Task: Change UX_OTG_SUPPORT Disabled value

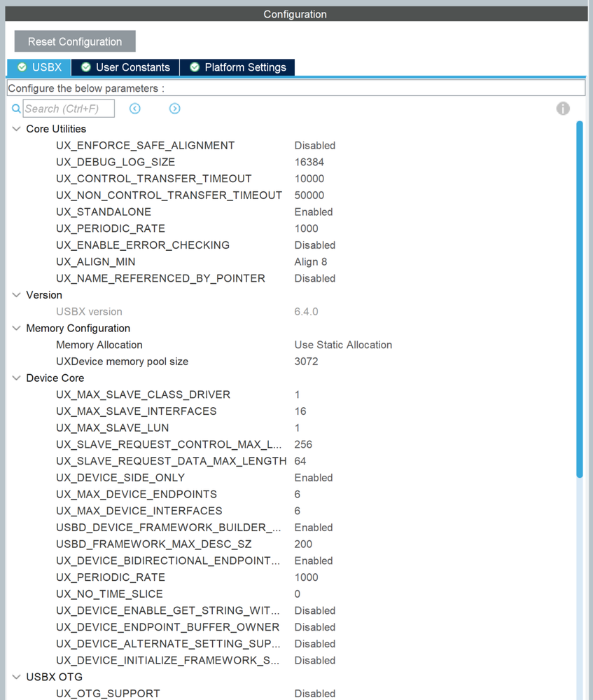Action: click(314, 694)
